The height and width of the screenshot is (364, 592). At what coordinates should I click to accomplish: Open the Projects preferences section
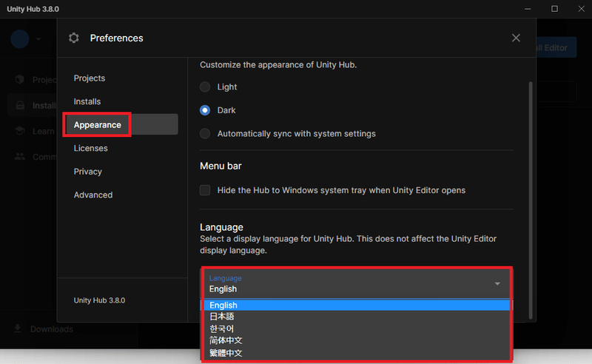(x=90, y=78)
